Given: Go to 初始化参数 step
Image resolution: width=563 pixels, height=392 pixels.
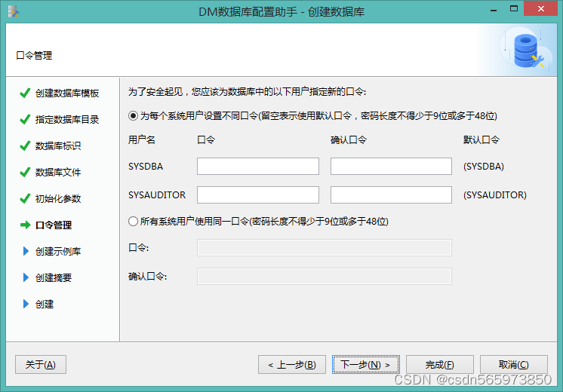Looking at the screenshot, I should coord(58,199).
